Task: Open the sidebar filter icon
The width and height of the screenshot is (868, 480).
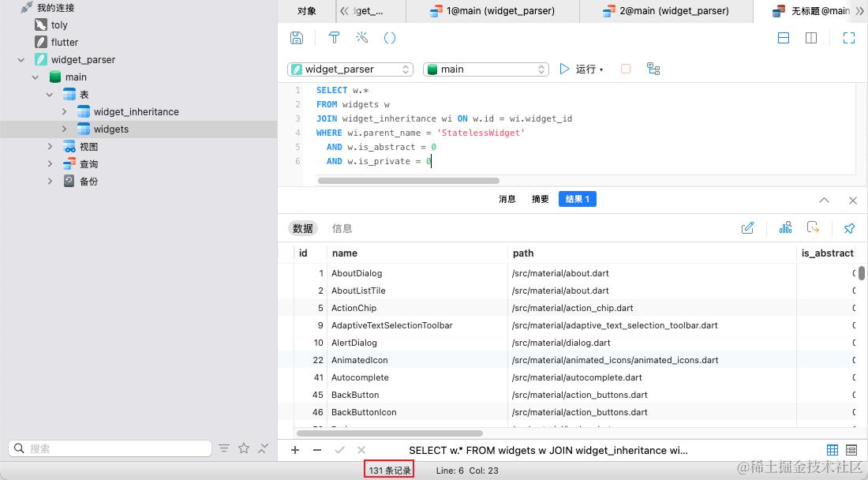Action: (x=223, y=448)
